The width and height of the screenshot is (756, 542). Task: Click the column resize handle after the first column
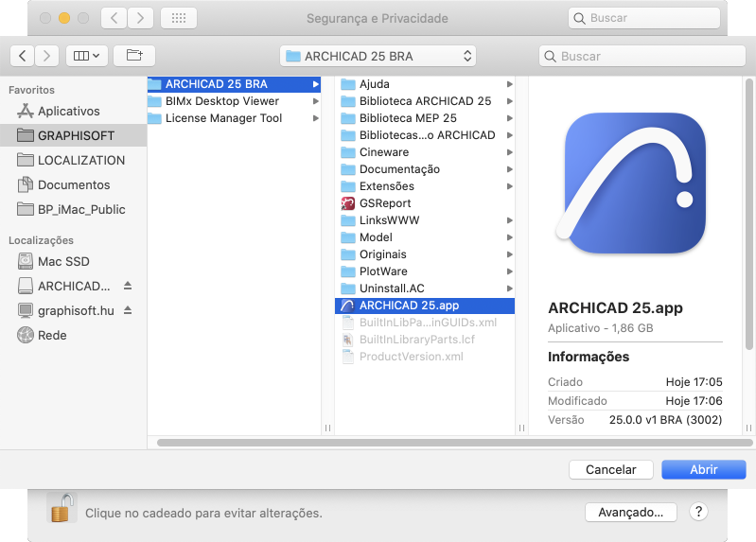[328, 428]
